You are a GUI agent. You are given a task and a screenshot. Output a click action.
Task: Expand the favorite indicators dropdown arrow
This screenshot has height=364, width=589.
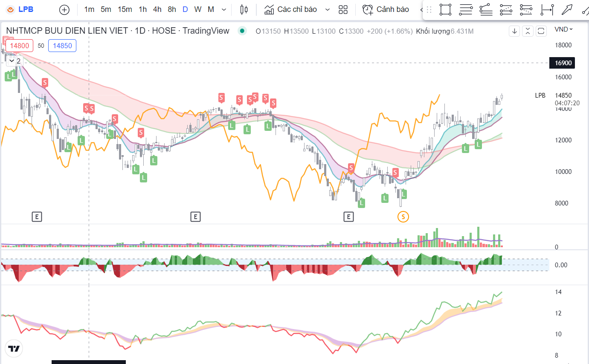click(x=327, y=9)
